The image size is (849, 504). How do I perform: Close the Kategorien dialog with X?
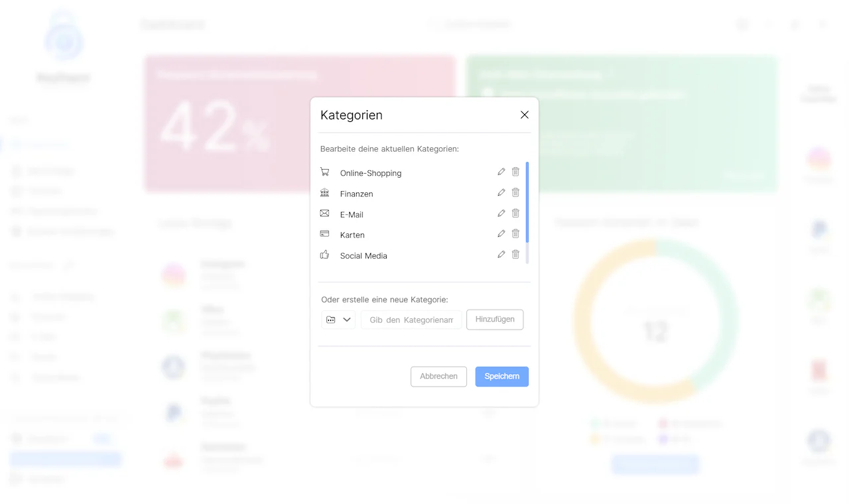click(x=525, y=115)
